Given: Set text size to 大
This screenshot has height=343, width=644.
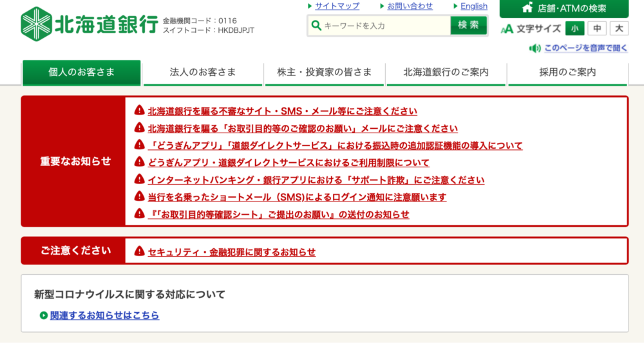Looking at the screenshot, I should [619, 28].
